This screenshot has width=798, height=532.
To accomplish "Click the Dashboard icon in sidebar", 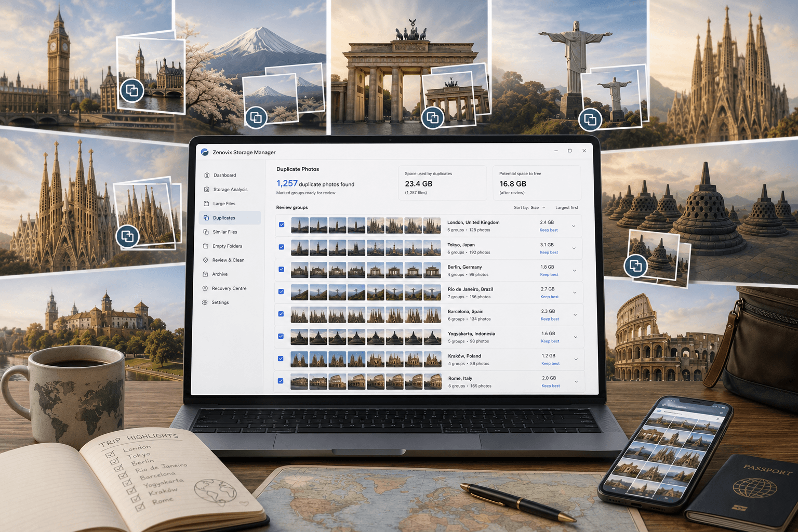I will (207, 175).
